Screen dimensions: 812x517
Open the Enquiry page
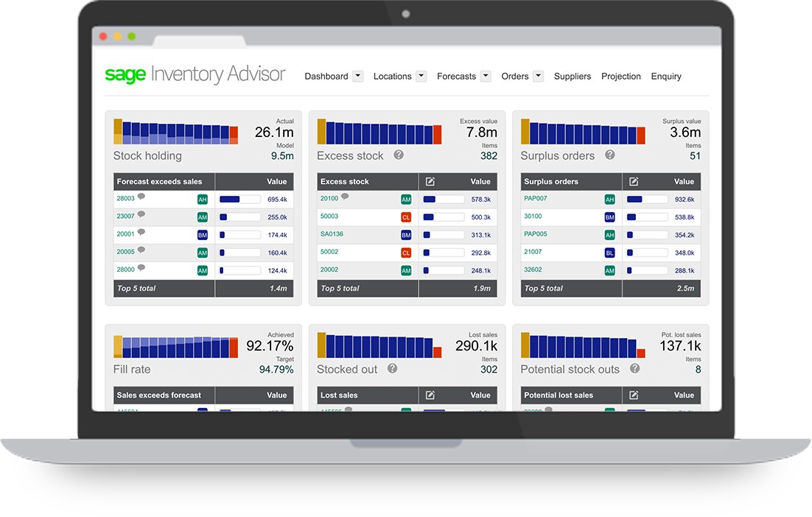(x=666, y=76)
